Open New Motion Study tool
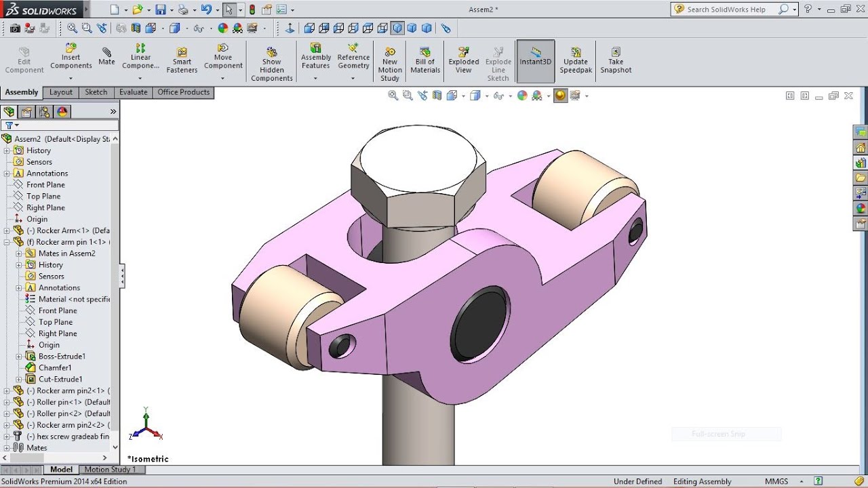Viewport: 868px width, 488px height. [x=390, y=64]
